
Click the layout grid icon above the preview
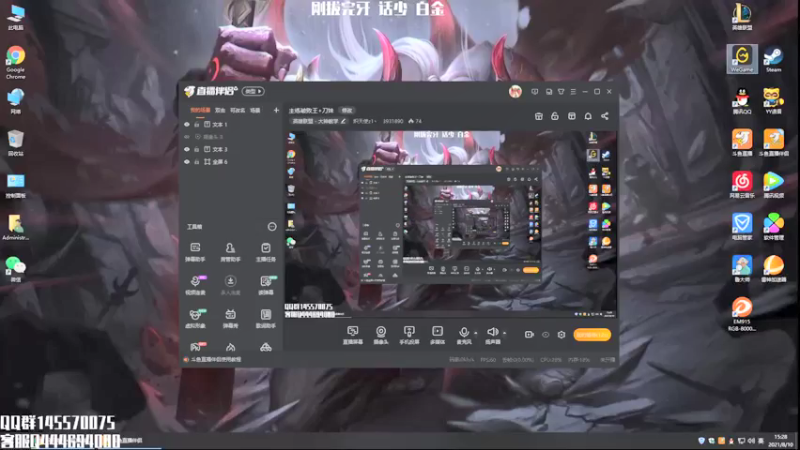click(x=571, y=116)
